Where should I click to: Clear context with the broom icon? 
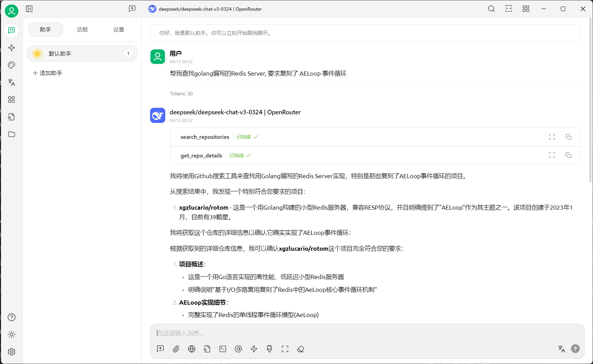tap(269, 349)
